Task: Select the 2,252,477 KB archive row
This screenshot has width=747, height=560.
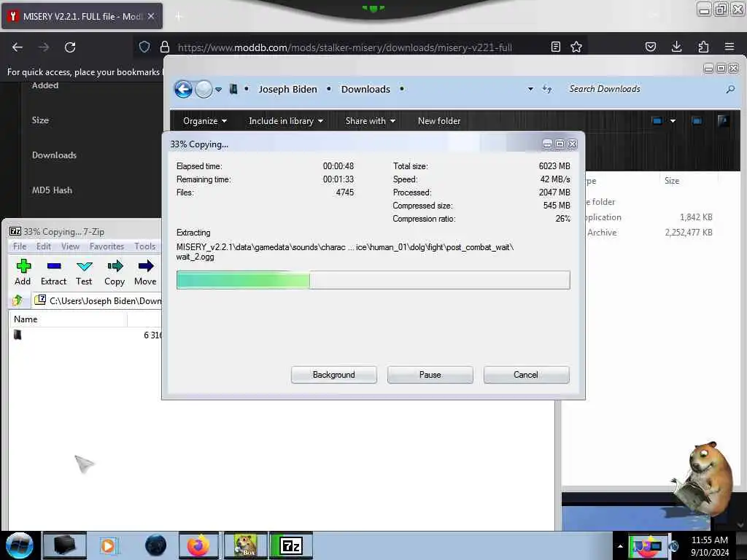Action: (x=649, y=233)
